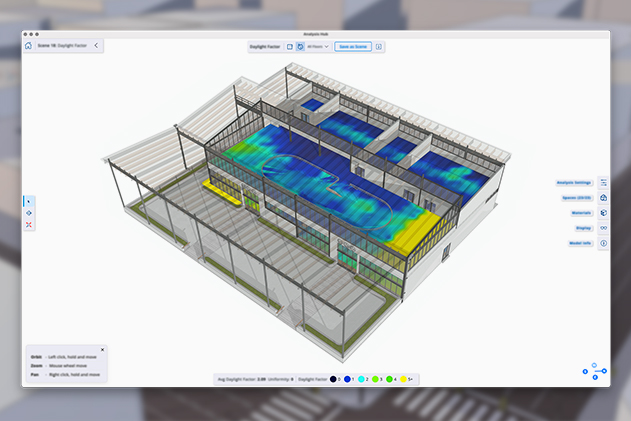Image resolution: width=631 pixels, height=421 pixels.
Task: Click the Daylight Factor label in top toolbar
Action: coord(265,47)
